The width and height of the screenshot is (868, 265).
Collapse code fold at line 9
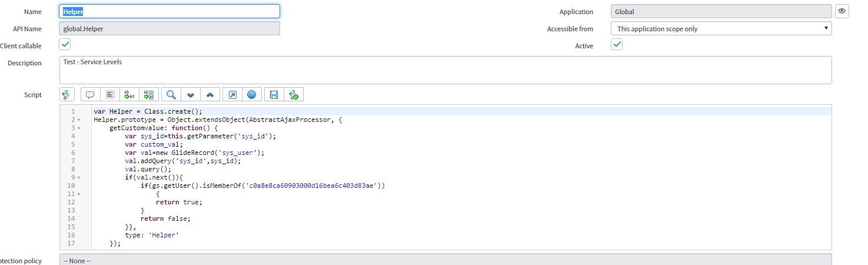pyautogui.click(x=79, y=177)
